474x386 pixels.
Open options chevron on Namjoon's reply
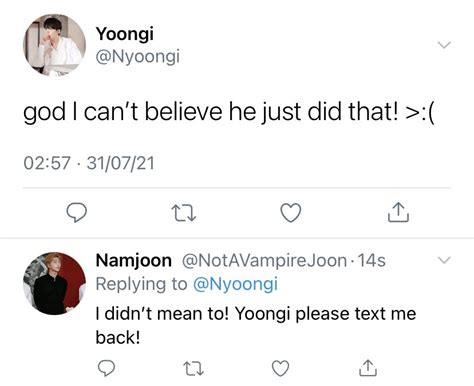click(x=444, y=260)
